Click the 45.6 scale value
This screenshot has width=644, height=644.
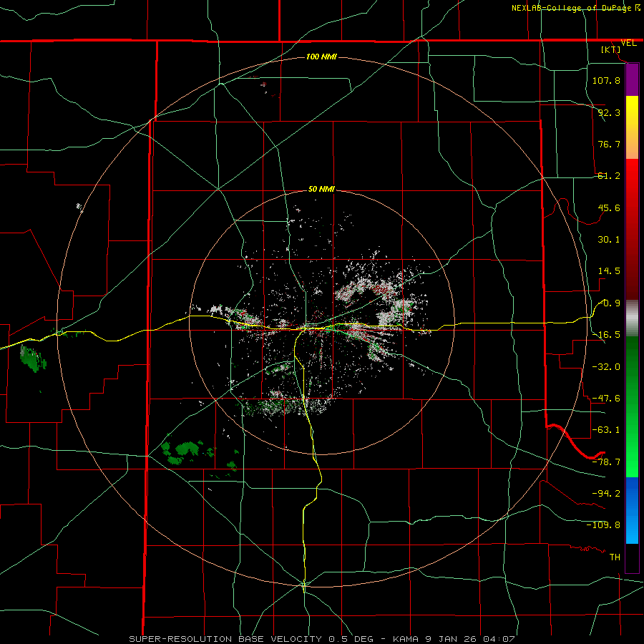point(609,208)
